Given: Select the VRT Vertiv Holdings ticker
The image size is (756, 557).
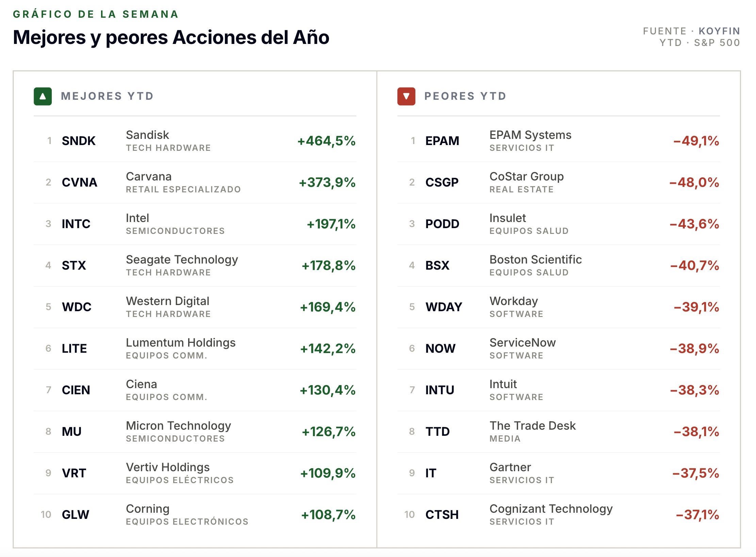Looking at the screenshot, I should point(74,473).
